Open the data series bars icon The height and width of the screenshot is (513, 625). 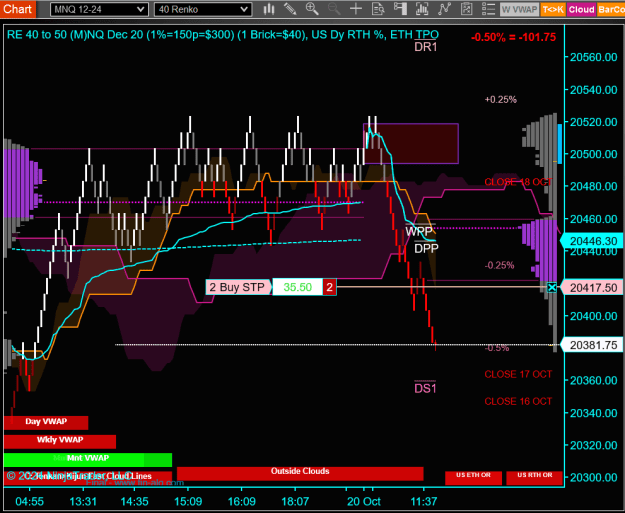point(422,9)
